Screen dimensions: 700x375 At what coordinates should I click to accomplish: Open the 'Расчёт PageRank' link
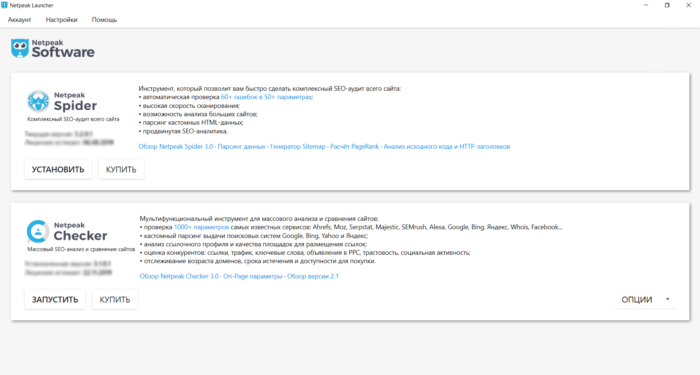[354, 146]
